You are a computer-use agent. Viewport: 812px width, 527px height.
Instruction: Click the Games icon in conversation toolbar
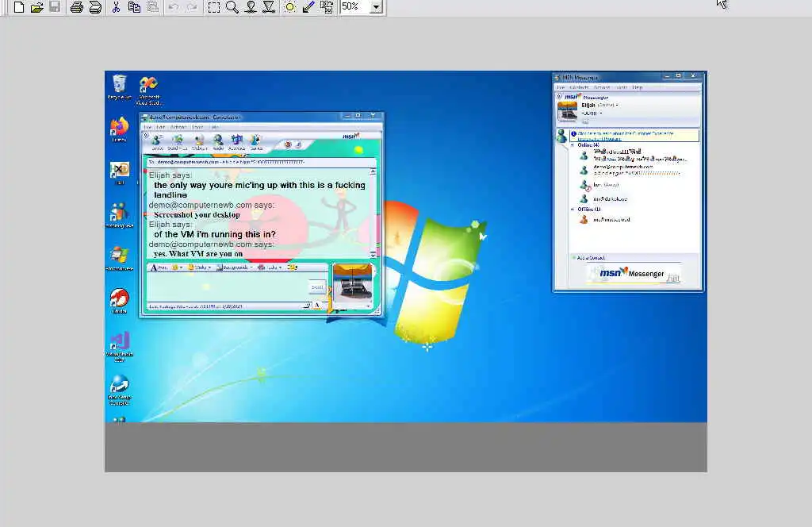click(x=256, y=143)
